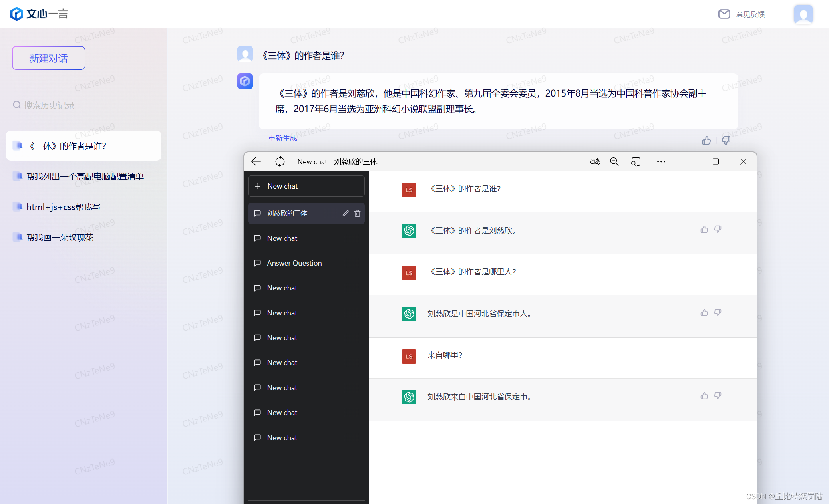Viewport: 829px width, 504px height.
Task: Dislike reply 刘慈欣来自中国河北省保定市。
Action: click(718, 395)
